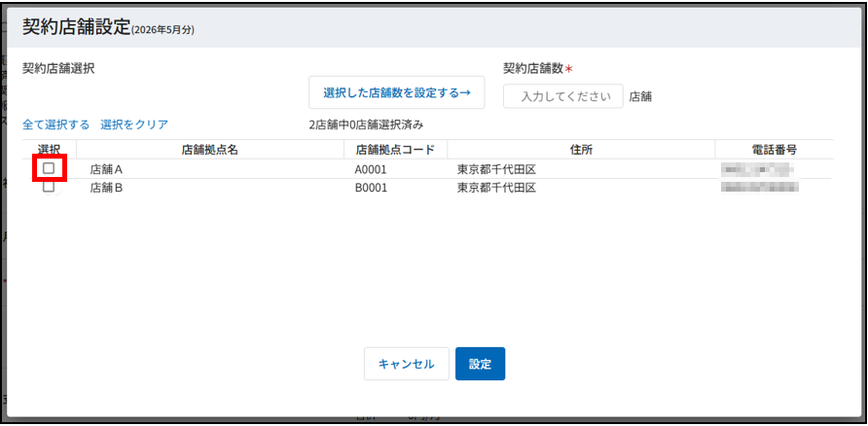This screenshot has width=868, height=426.
Task: Select the 店舗B name cell
Action: (106, 188)
